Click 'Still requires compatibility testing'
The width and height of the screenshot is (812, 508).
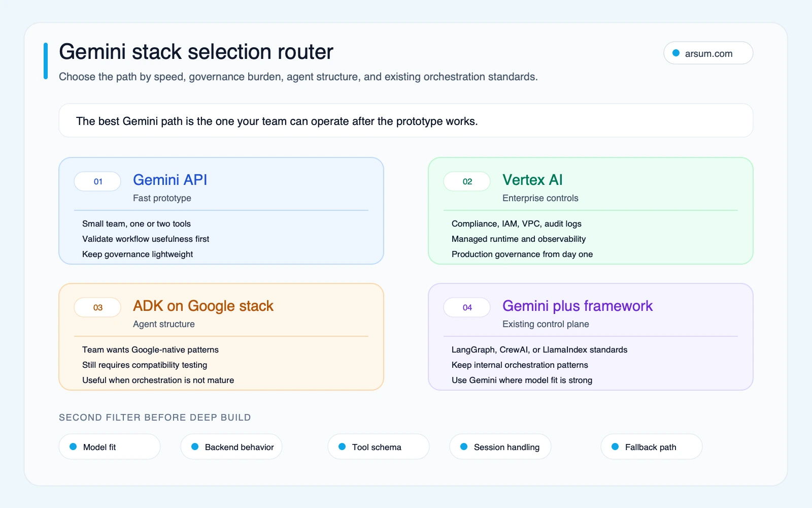click(x=145, y=365)
